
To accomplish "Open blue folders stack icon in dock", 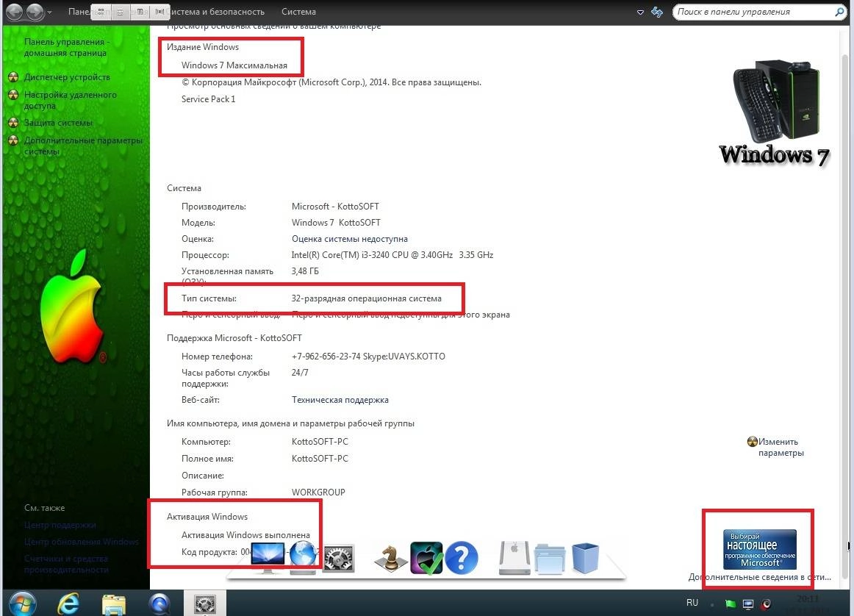I will [549, 558].
